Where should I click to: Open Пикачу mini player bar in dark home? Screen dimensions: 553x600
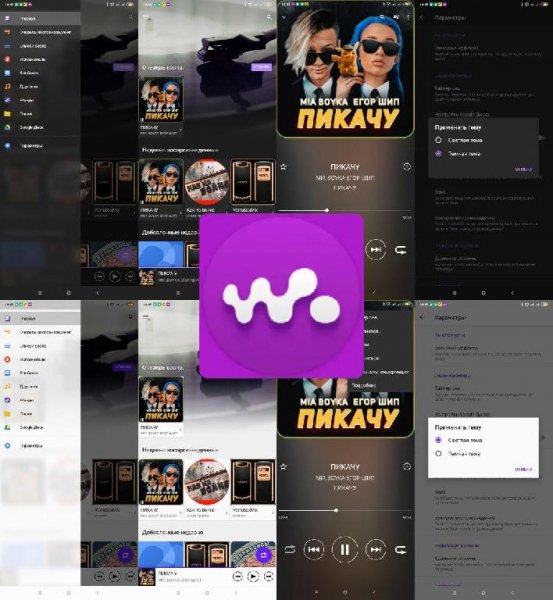(x=168, y=277)
